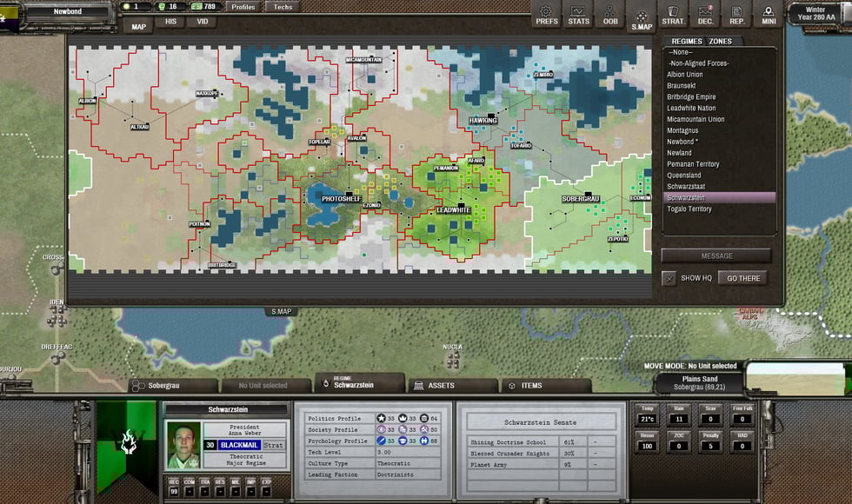
Task: Click SOBERGRAU city on the strategic map
Action: (581, 199)
